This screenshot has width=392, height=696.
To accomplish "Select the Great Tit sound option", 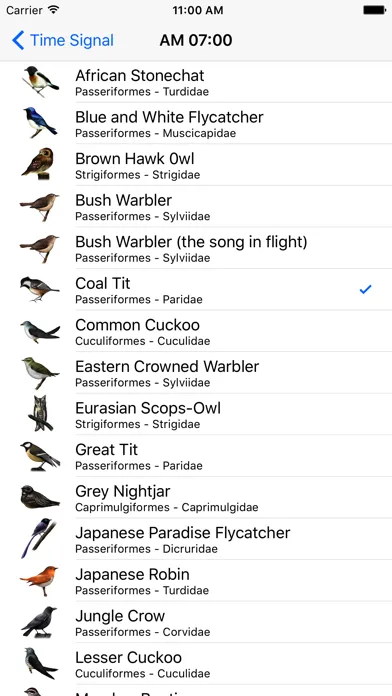I will 196,456.
